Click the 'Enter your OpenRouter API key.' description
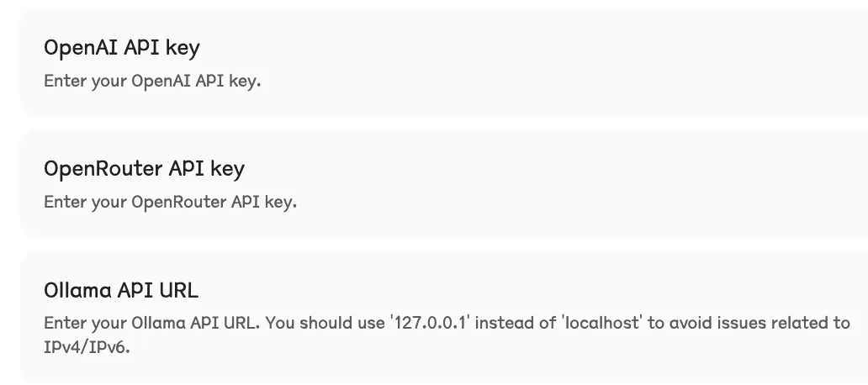This screenshot has width=868, height=385. [x=170, y=203]
